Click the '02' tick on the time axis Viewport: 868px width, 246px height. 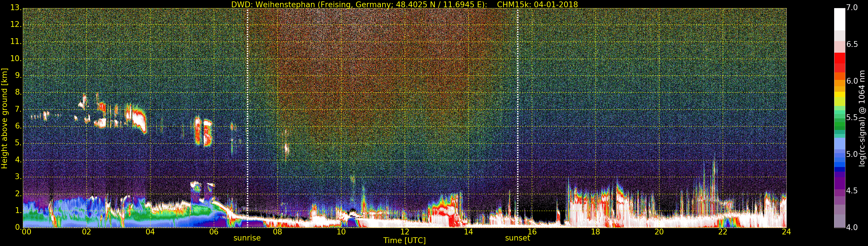point(87,232)
